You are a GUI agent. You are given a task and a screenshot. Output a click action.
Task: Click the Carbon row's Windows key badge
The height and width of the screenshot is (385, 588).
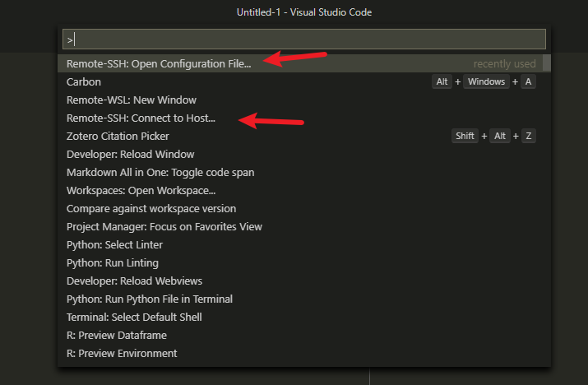coord(486,81)
